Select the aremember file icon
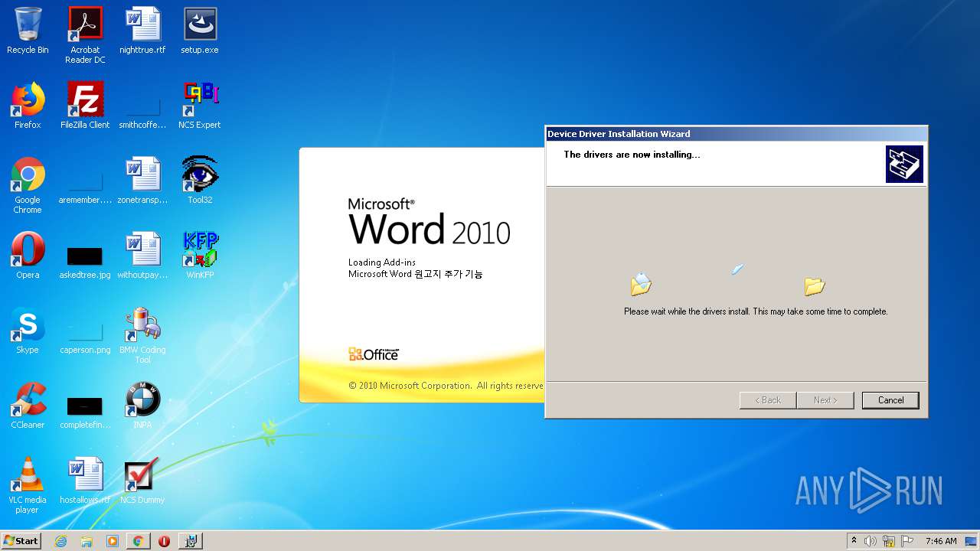 (x=85, y=187)
